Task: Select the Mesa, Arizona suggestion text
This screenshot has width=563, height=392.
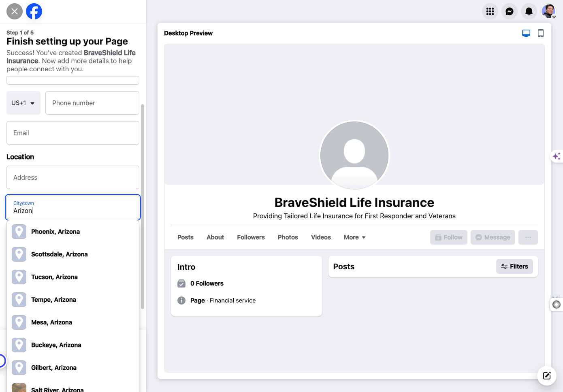Action: coord(51,322)
